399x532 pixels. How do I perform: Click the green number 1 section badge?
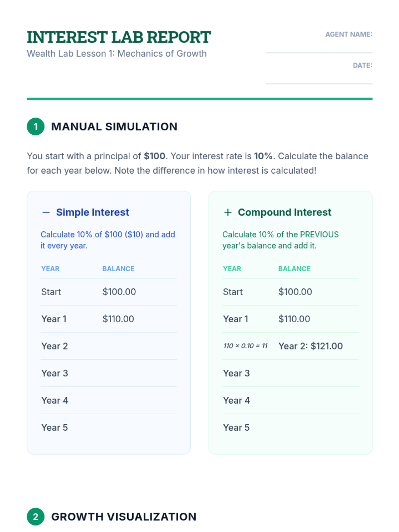pos(36,127)
